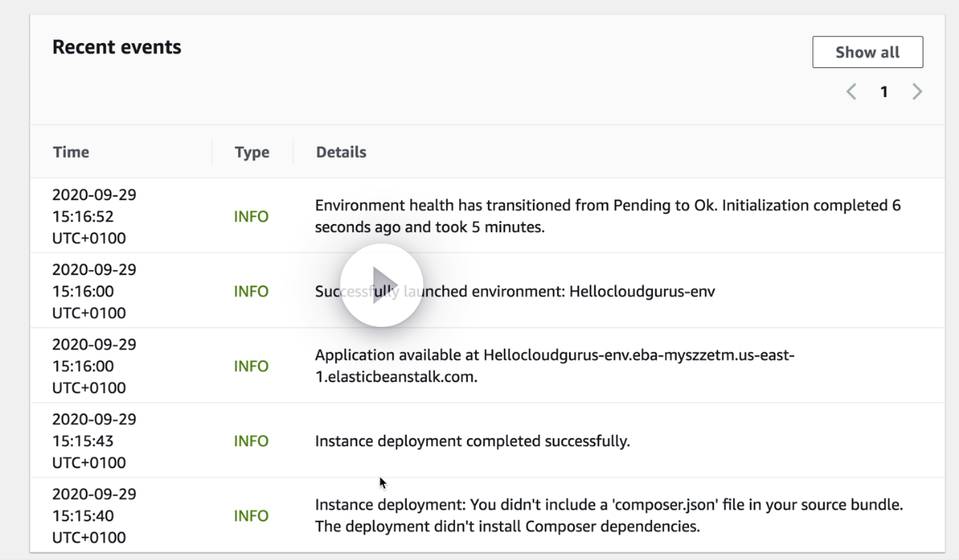Screen dimensions: 959x560
Task: Go to next page of events
Action: pyautogui.click(x=917, y=92)
